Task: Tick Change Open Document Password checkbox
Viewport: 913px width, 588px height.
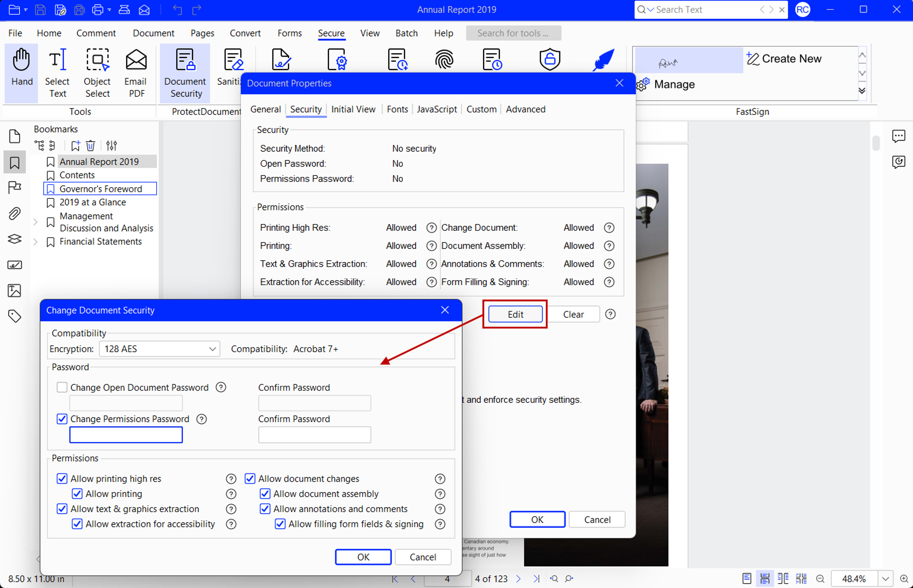Action: pos(62,388)
